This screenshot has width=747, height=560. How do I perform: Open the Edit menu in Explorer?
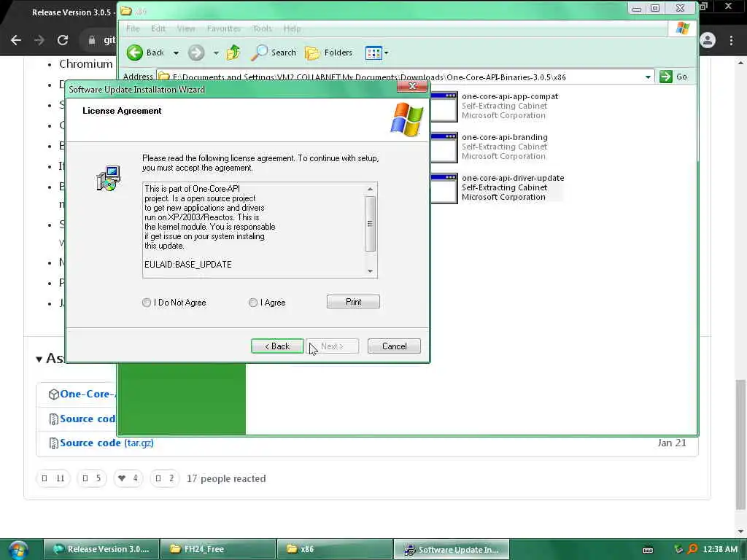[158, 28]
